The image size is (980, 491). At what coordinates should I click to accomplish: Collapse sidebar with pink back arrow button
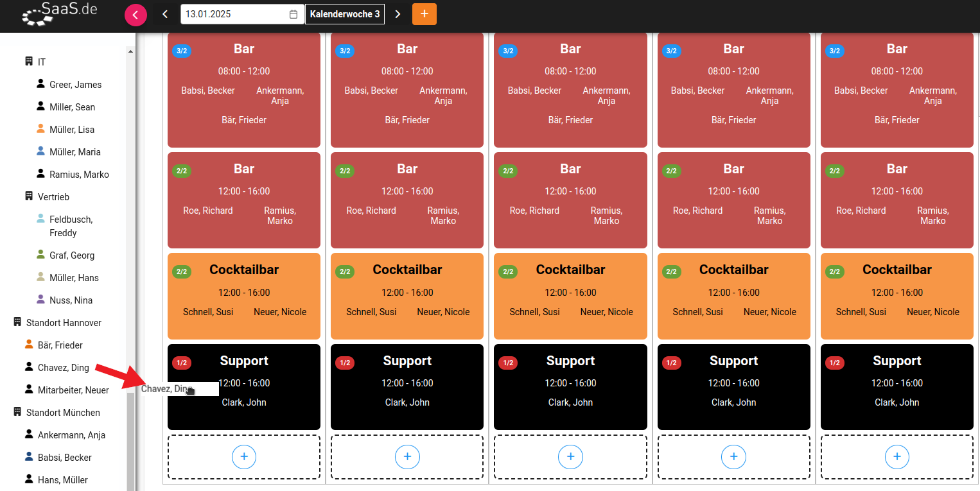click(136, 14)
